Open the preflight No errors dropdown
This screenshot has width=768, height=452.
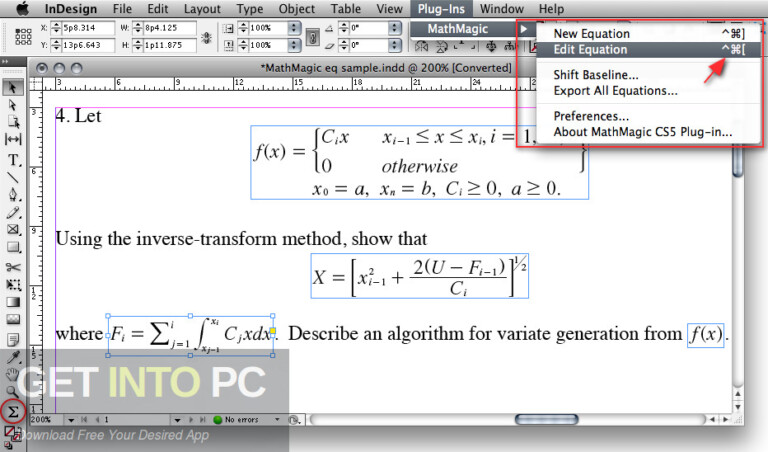coord(277,420)
